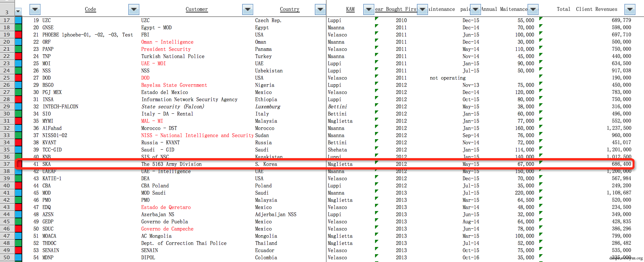Select the Total Client Revenues header cell
644x262 pixels.
tap(587, 9)
